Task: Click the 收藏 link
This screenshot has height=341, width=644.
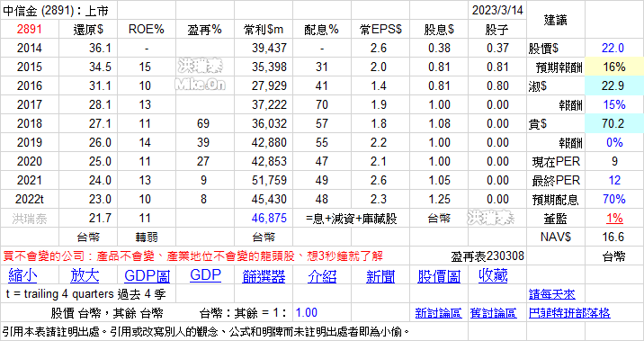Action: pyautogui.click(x=493, y=274)
